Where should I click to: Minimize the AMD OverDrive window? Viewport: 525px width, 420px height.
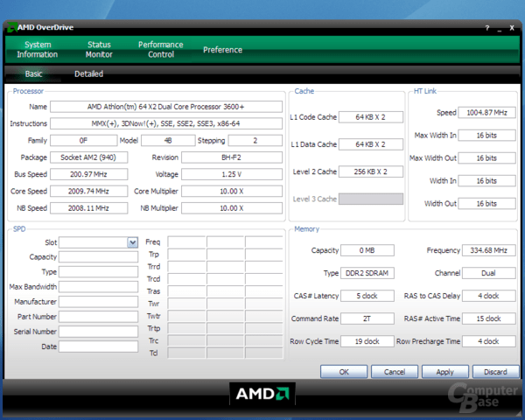point(500,29)
